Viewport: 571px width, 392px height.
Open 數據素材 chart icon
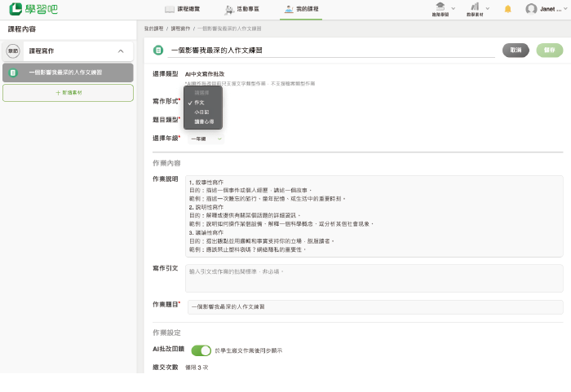coord(474,9)
